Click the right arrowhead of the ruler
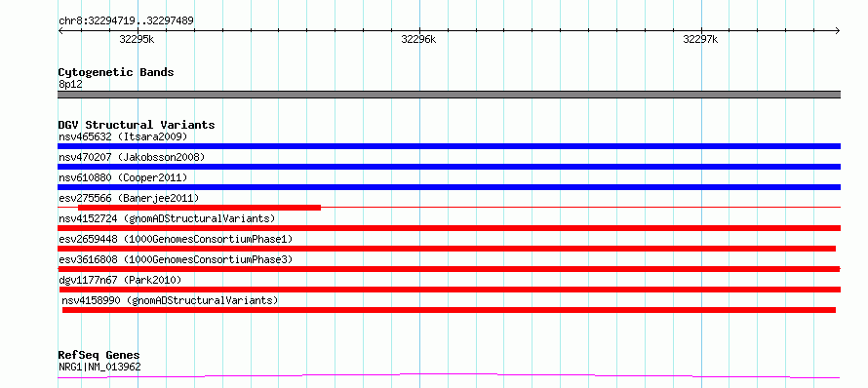 coord(838,30)
